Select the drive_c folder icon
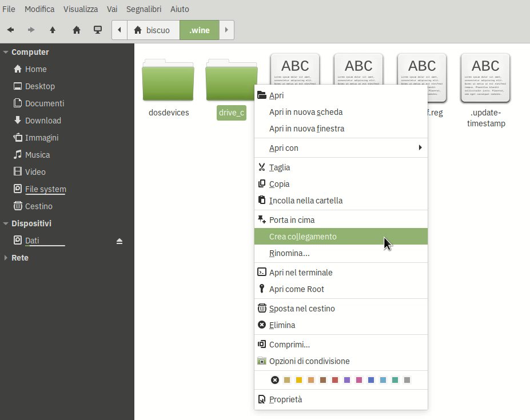Viewport: 530px width, 420px height. click(232, 81)
